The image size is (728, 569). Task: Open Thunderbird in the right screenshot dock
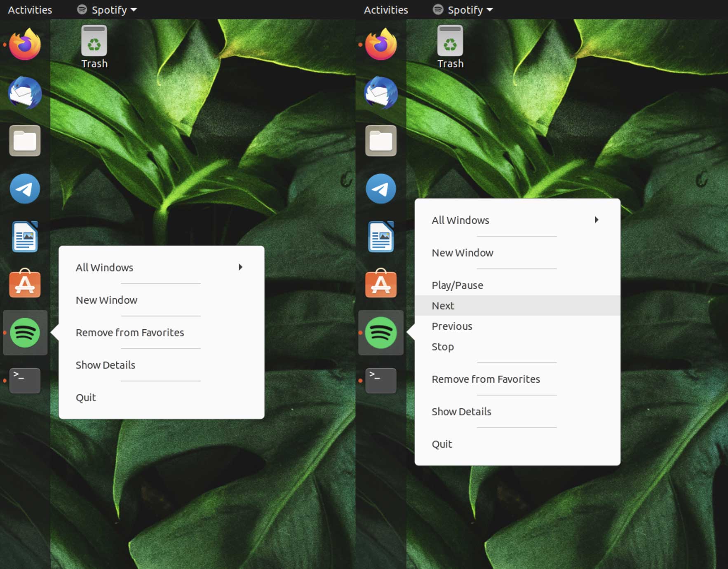[x=381, y=93]
